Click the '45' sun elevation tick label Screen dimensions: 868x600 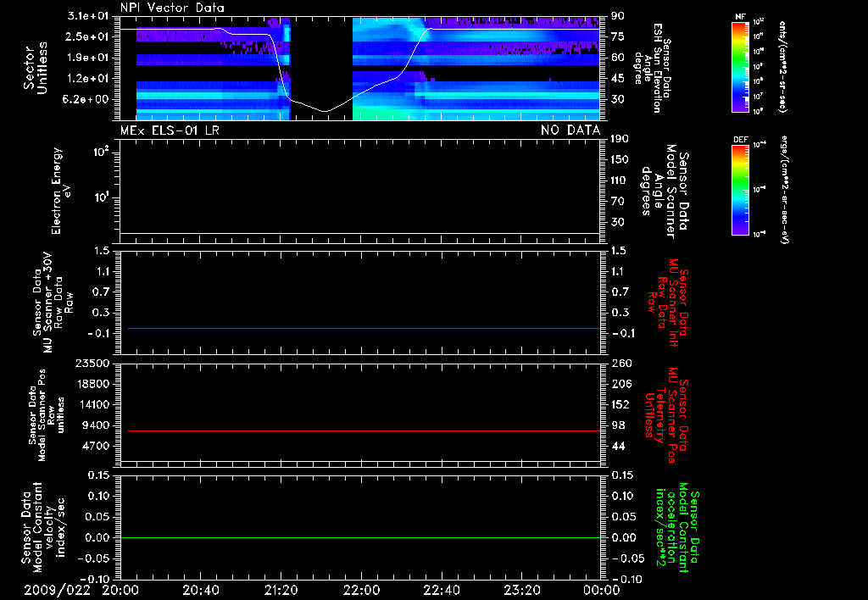click(x=618, y=79)
